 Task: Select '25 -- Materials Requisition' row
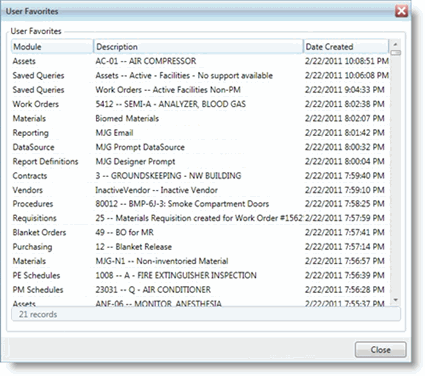point(200,218)
